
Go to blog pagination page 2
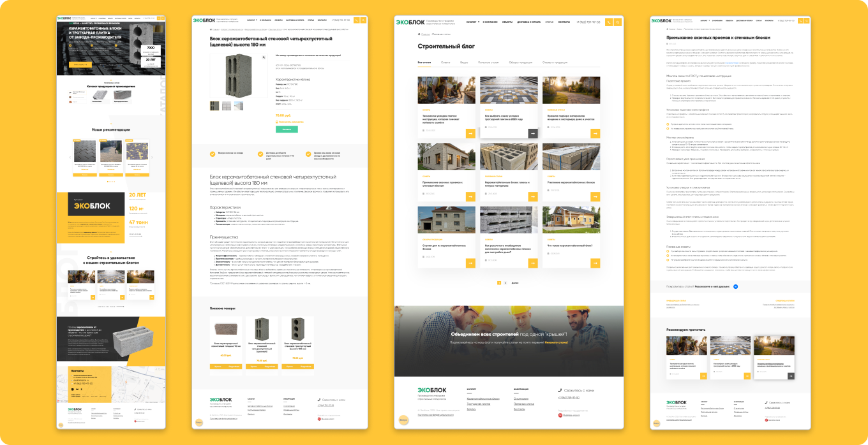coord(505,282)
